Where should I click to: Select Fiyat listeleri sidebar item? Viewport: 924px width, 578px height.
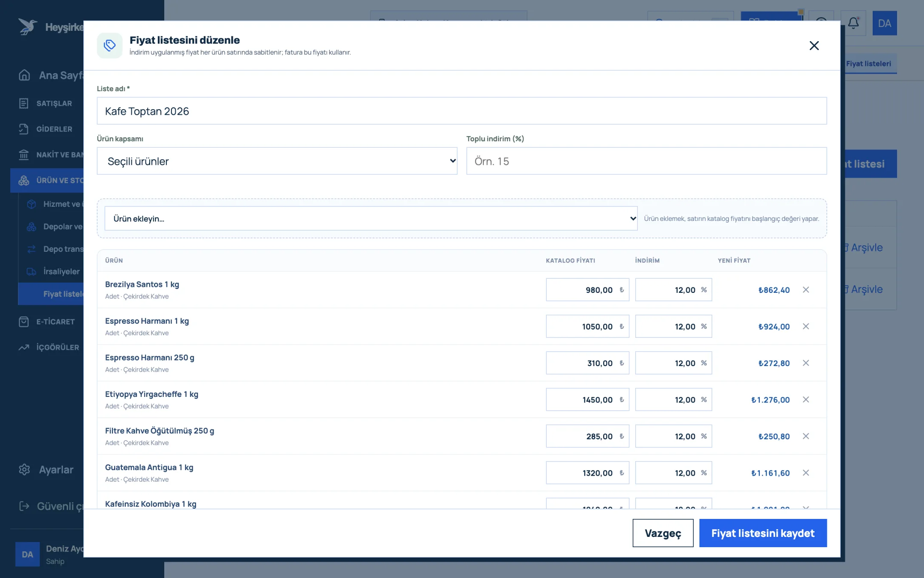click(x=51, y=294)
